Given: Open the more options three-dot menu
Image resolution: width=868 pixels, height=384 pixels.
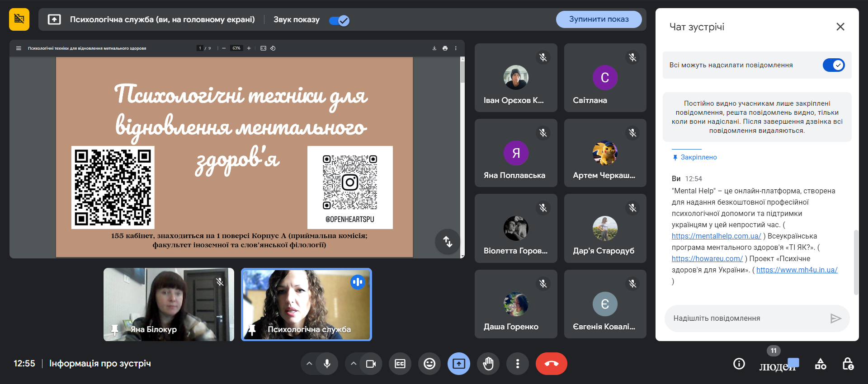Looking at the screenshot, I should pyautogui.click(x=518, y=364).
